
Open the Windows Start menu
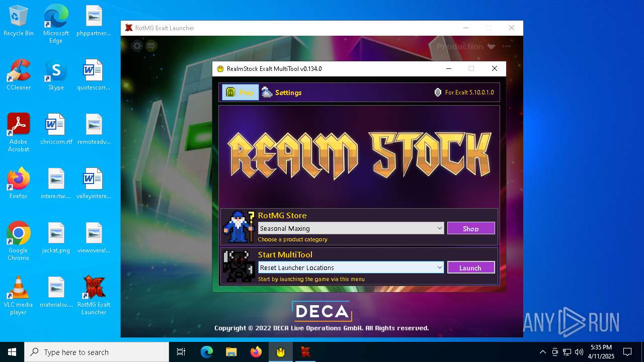click(x=12, y=352)
